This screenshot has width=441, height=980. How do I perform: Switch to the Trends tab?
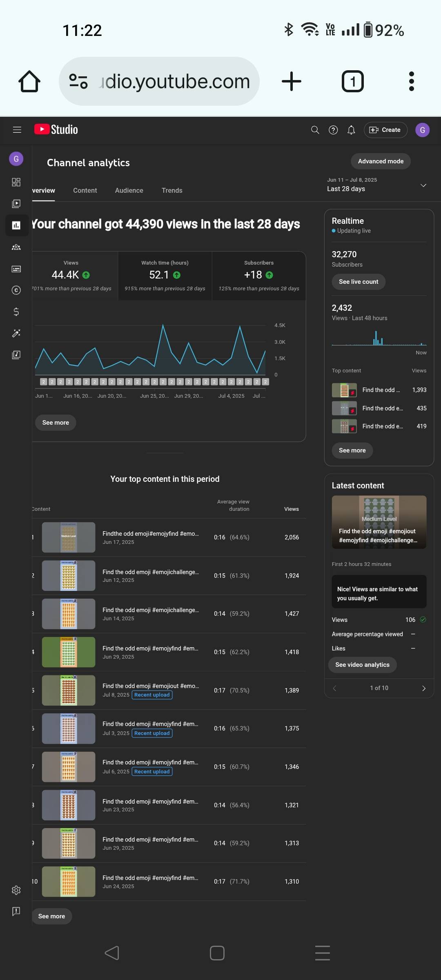coord(172,190)
